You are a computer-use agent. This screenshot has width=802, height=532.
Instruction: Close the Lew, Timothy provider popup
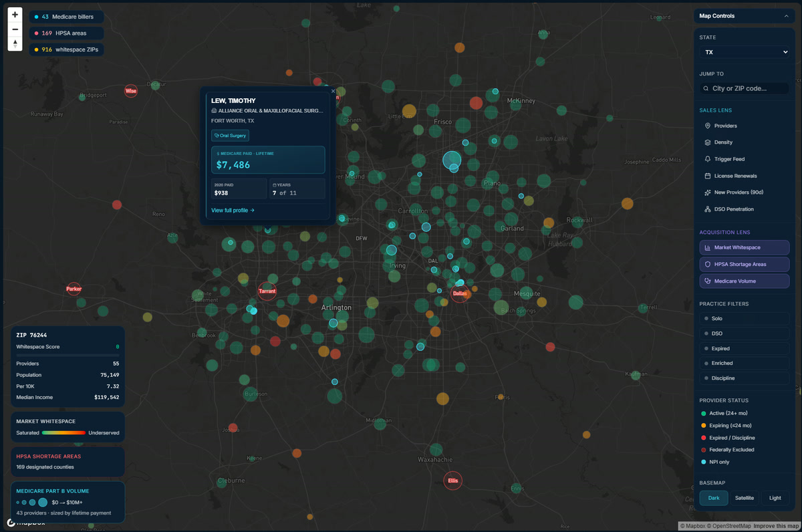pos(333,91)
